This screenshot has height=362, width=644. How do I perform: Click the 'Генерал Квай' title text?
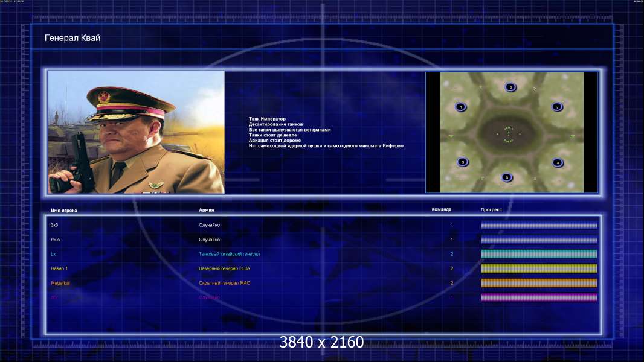click(72, 38)
